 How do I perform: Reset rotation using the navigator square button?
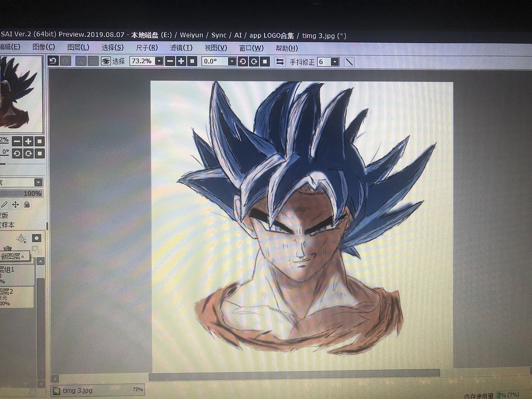click(x=39, y=153)
